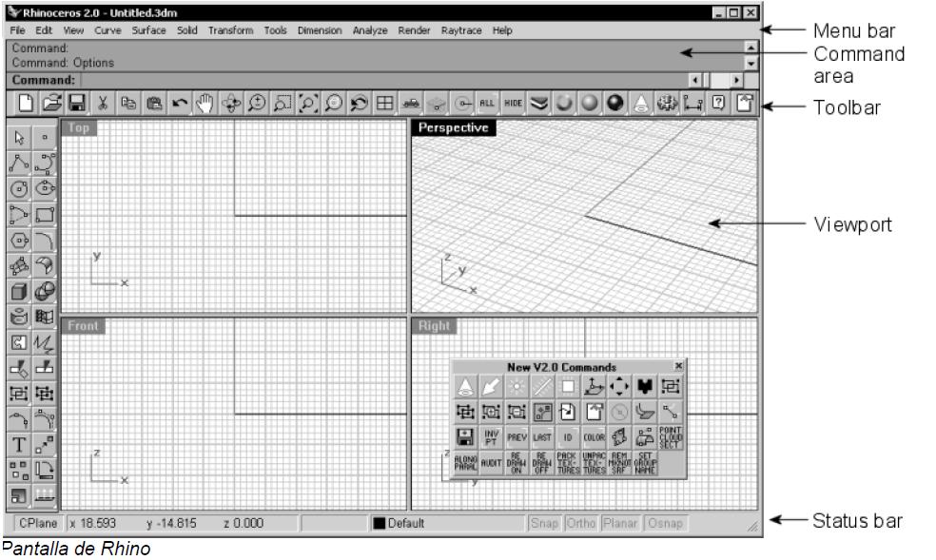936x560 pixels.
Task: Run the AUDIT command button
Action: (x=494, y=462)
